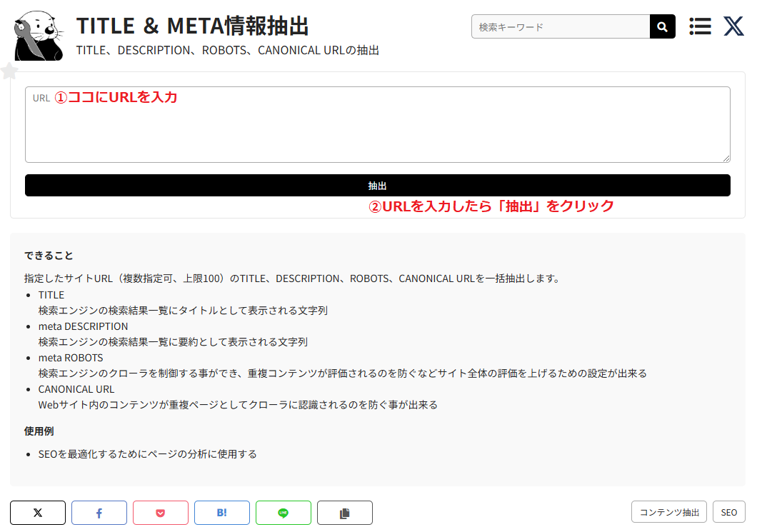The width and height of the screenshot is (757, 532).
Task: Save the page to Pocket
Action: 160,512
